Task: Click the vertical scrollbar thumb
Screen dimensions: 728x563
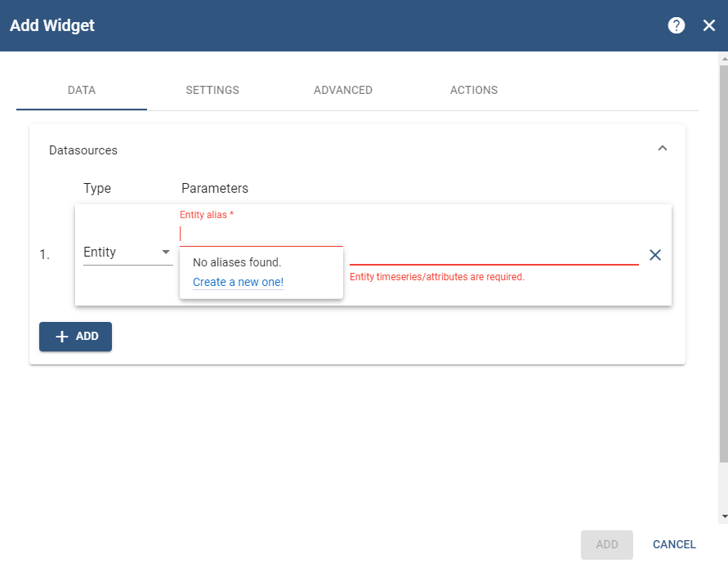Action: pos(723,261)
